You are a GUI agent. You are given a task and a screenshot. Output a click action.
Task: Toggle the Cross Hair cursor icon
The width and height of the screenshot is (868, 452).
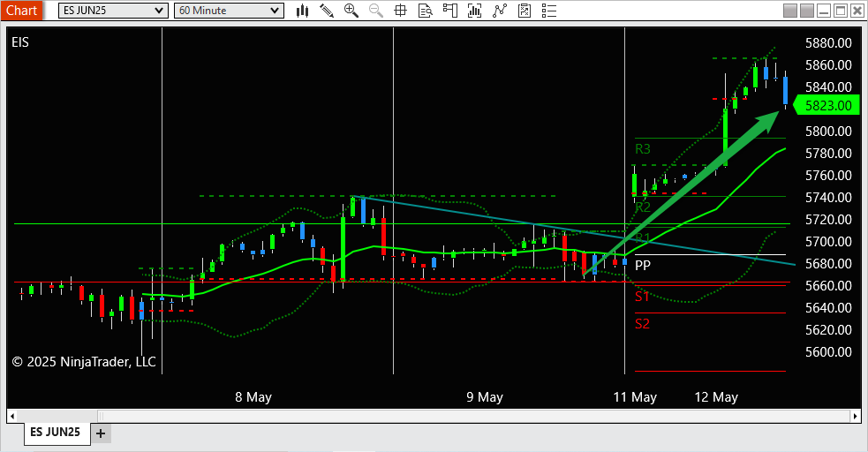tap(400, 11)
